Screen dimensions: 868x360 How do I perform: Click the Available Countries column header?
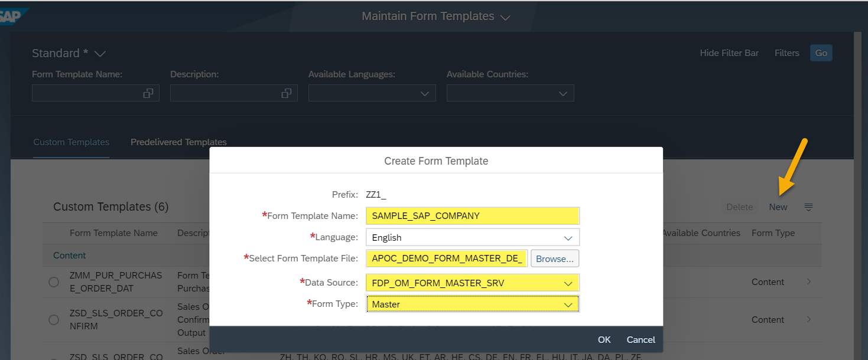701,233
